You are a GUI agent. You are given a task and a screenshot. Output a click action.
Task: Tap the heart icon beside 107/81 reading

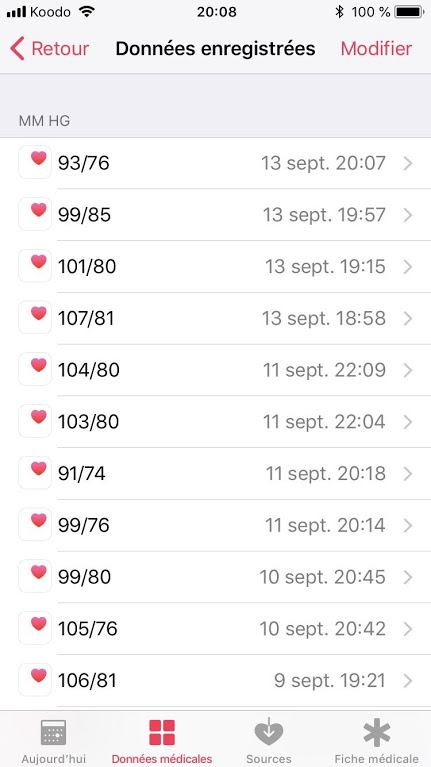(35, 317)
